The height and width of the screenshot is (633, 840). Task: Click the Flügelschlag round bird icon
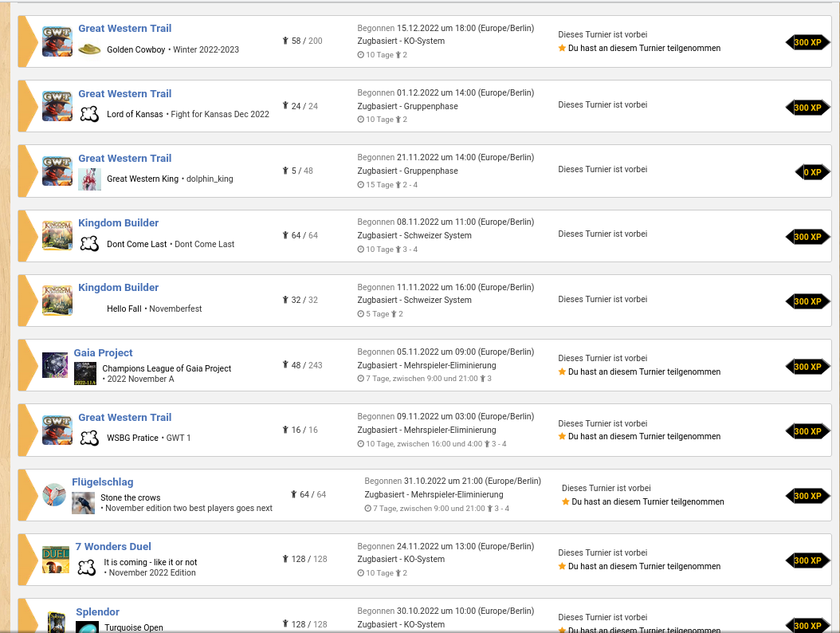(x=54, y=495)
